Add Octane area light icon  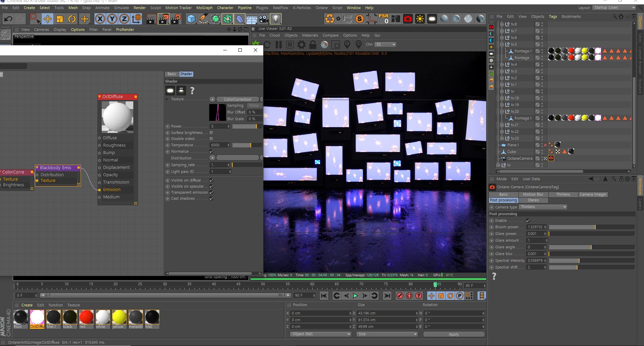[432, 19]
